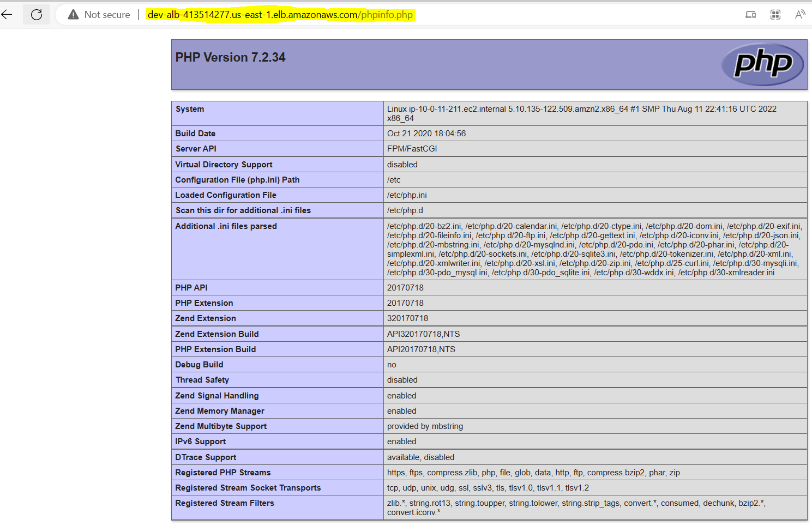Reload the page with refresh icon

point(37,15)
